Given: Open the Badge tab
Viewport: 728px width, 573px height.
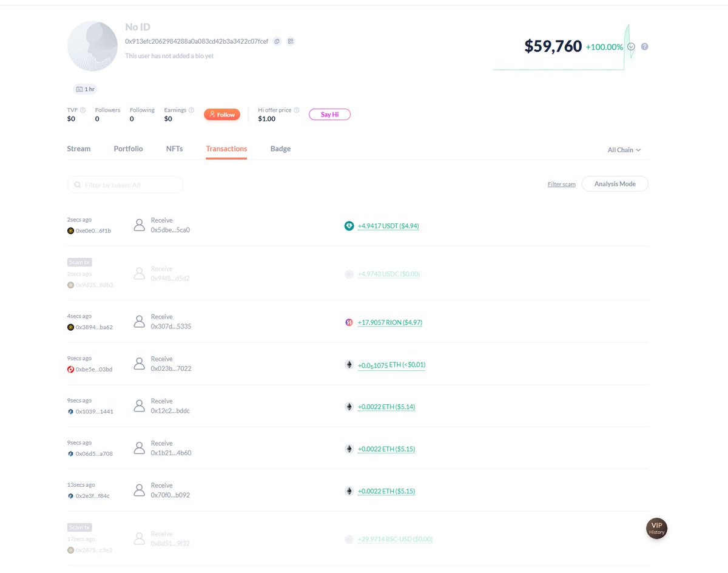Looking at the screenshot, I should pos(280,149).
